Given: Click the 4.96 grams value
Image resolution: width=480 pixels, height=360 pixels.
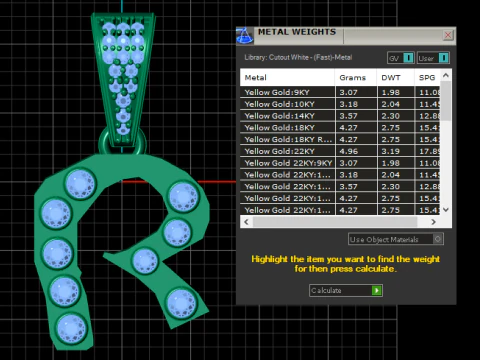Looking at the screenshot, I should tap(349, 151).
